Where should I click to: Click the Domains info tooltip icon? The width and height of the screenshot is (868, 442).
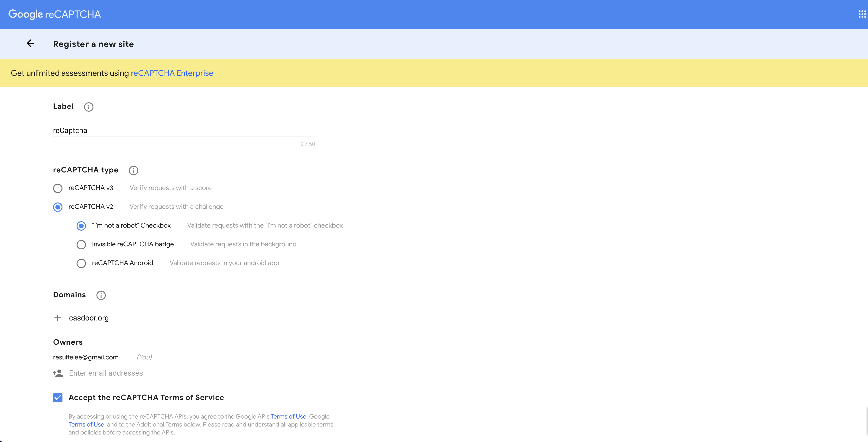click(x=100, y=294)
